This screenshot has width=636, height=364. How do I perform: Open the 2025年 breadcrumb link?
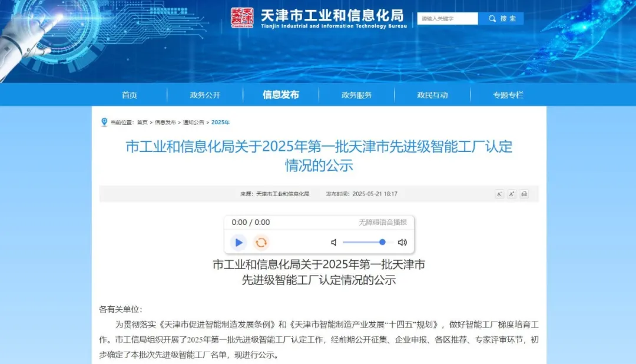220,122
